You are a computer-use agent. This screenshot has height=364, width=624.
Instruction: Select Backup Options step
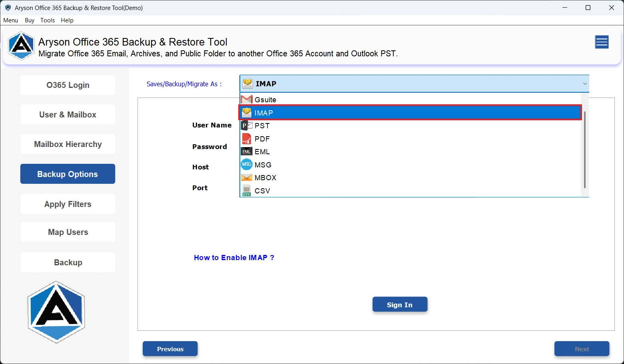tap(68, 174)
